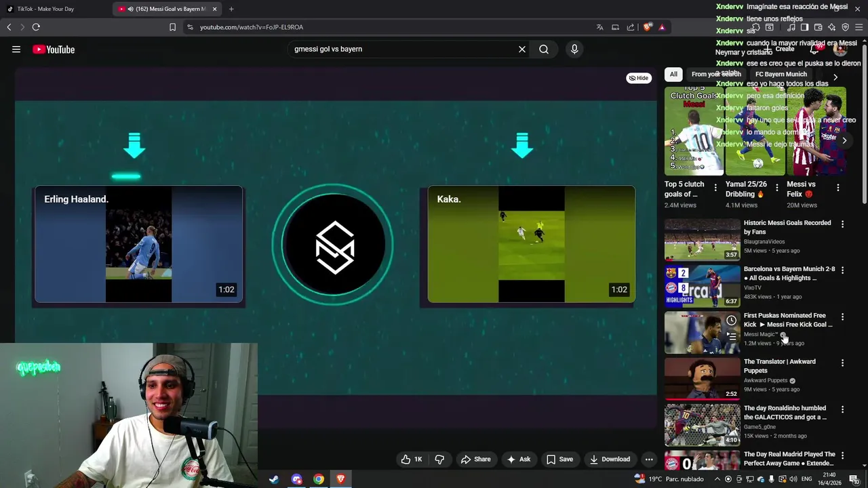Screen dimensions: 868x488
Task: Start voice search with the microphone icon
Action: coord(574,49)
